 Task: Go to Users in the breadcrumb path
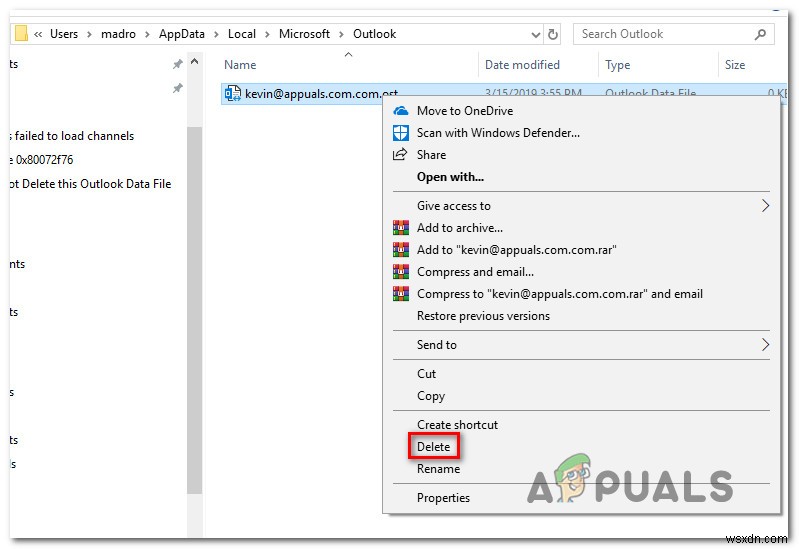(x=64, y=34)
